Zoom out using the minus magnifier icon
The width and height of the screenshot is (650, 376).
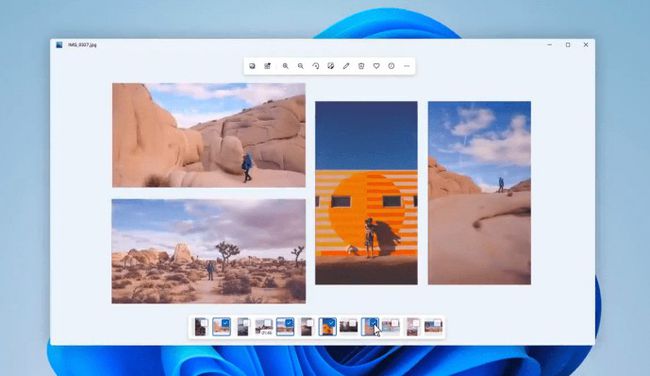(301, 66)
